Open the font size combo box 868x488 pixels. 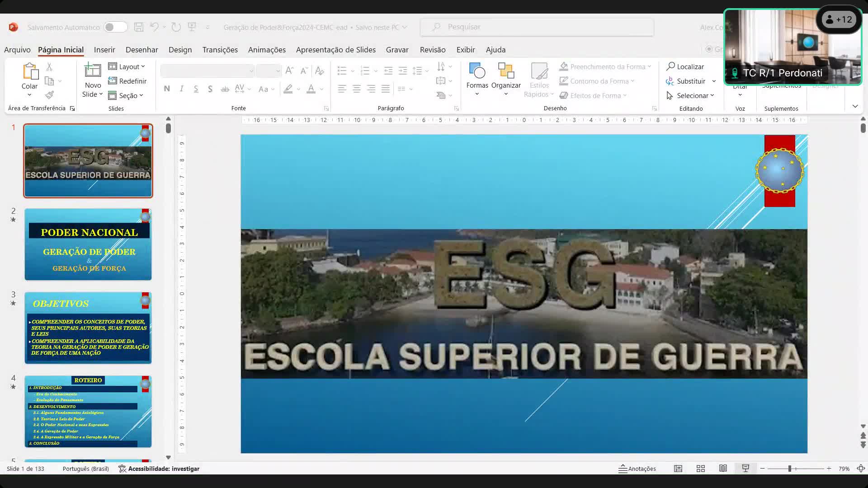pos(269,70)
